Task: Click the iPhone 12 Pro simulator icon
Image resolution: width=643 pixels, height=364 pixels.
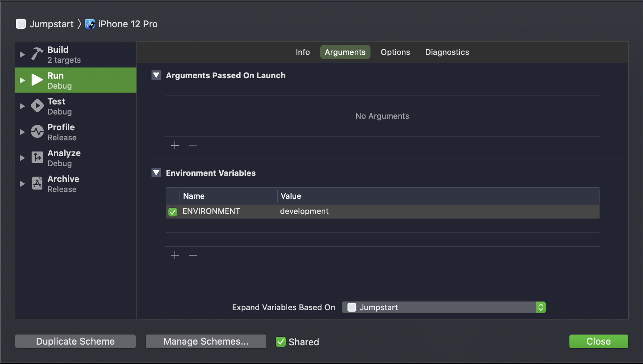Action: click(x=90, y=24)
